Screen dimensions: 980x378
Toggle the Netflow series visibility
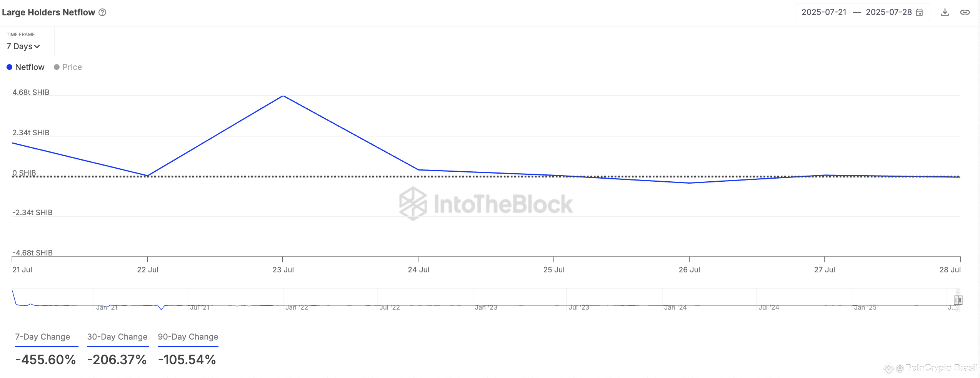coord(26,67)
